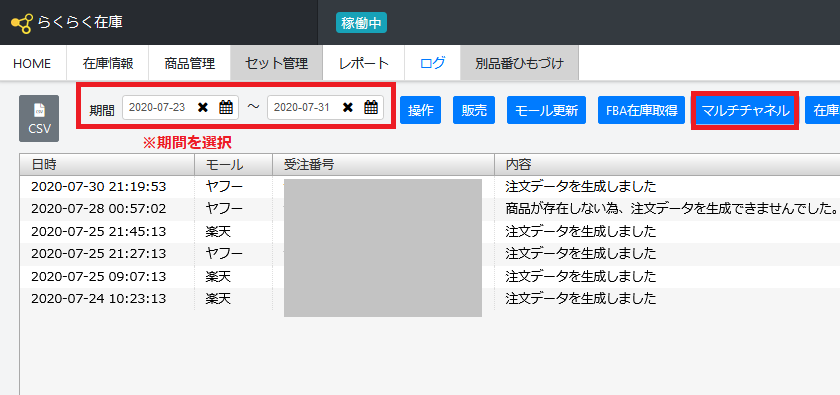The image size is (840, 395).
Task: Select row dated 2020-07-24 10:23:13
Action: click(430, 299)
